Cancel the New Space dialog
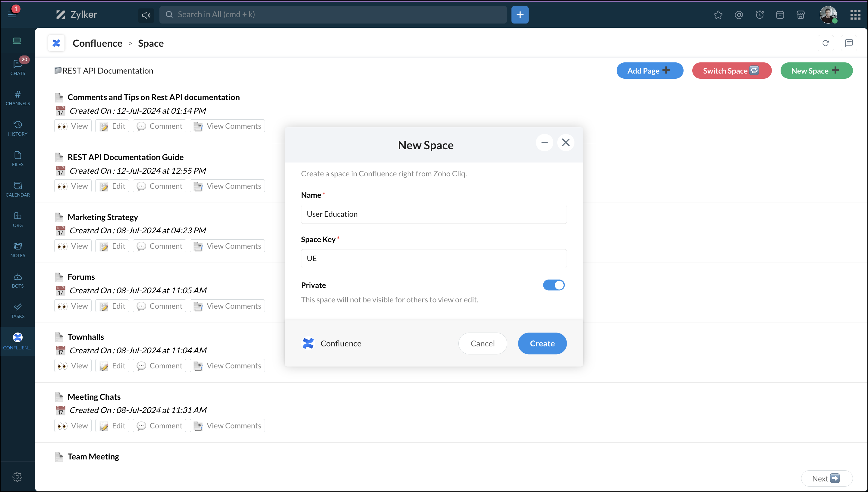The image size is (868, 492). (x=482, y=343)
